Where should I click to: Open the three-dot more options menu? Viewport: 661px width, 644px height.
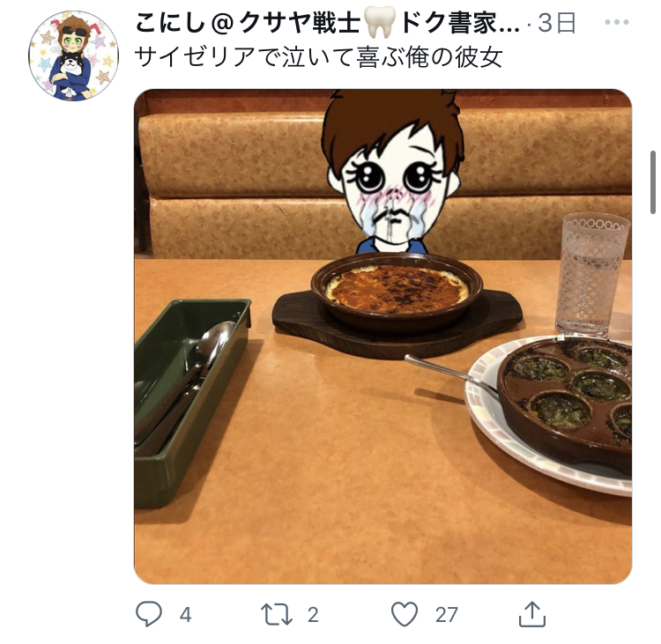pos(617,22)
